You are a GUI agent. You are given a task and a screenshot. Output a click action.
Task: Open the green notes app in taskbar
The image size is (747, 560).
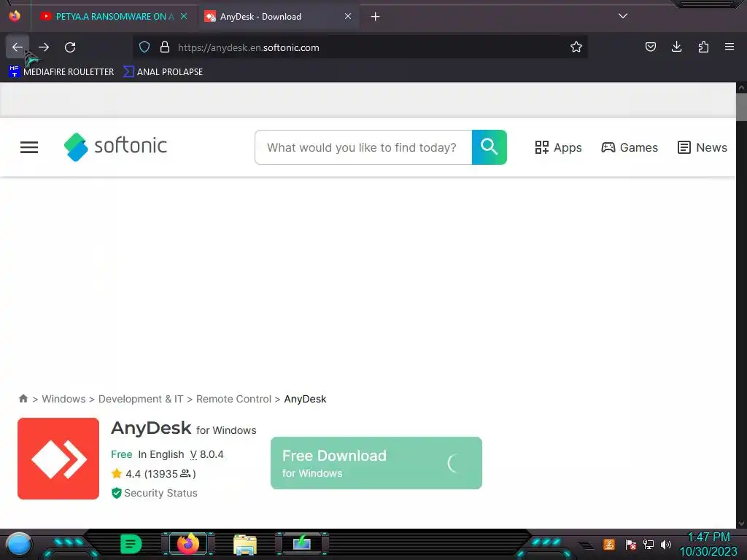click(x=131, y=544)
